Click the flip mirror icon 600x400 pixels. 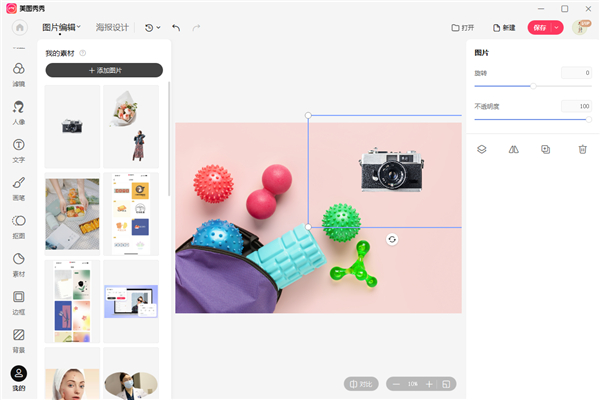514,149
